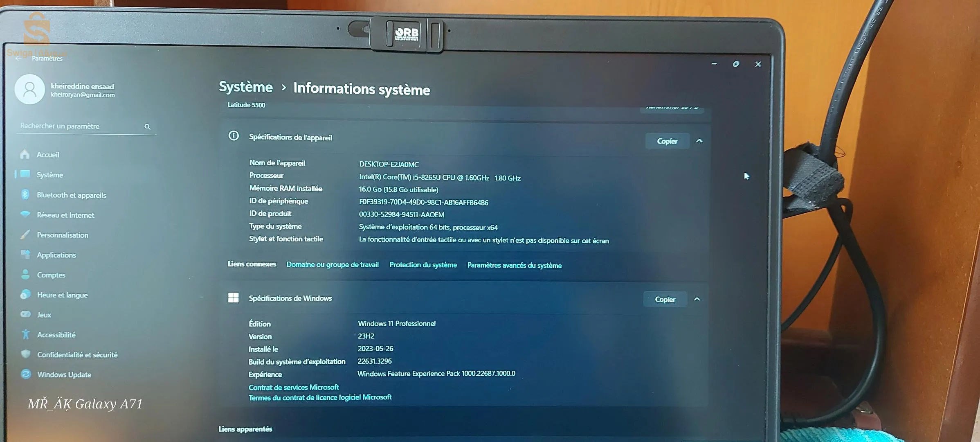980x442 pixels.
Task: Click the kheireddine ensaad account name
Action: pos(82,86)
